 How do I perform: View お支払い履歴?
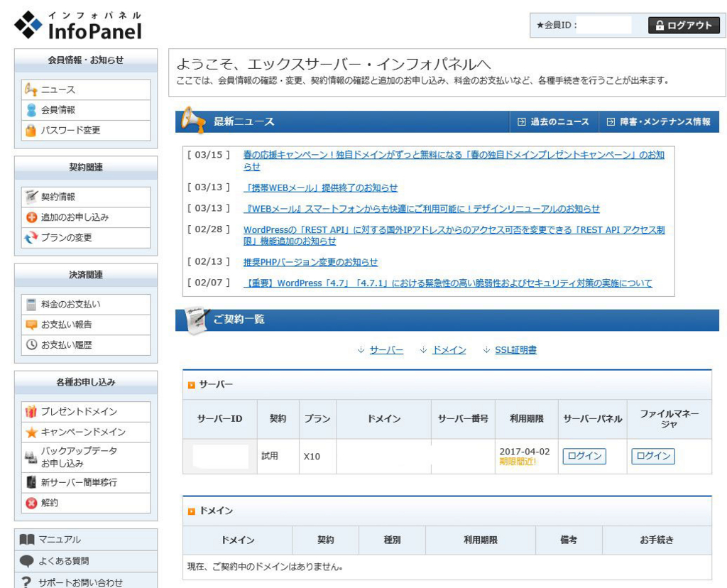point(86,344)
